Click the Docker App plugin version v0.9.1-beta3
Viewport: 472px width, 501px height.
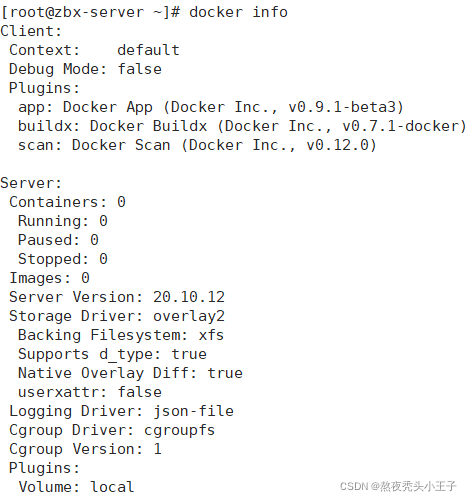(x=346, y=107)
